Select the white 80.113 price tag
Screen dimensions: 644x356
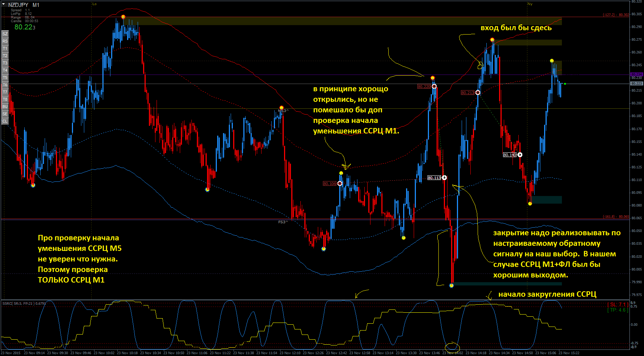click(x=434, y=178)
